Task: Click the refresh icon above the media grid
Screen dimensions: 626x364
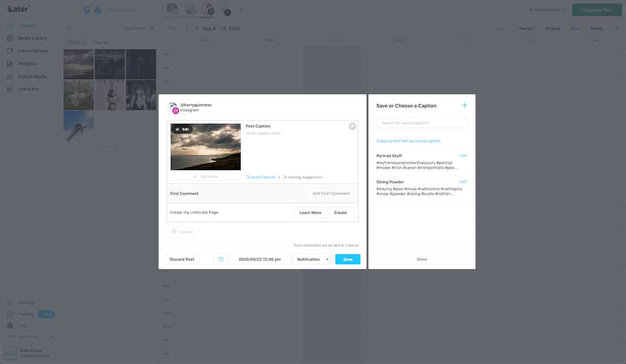Action: coord(68,28)
